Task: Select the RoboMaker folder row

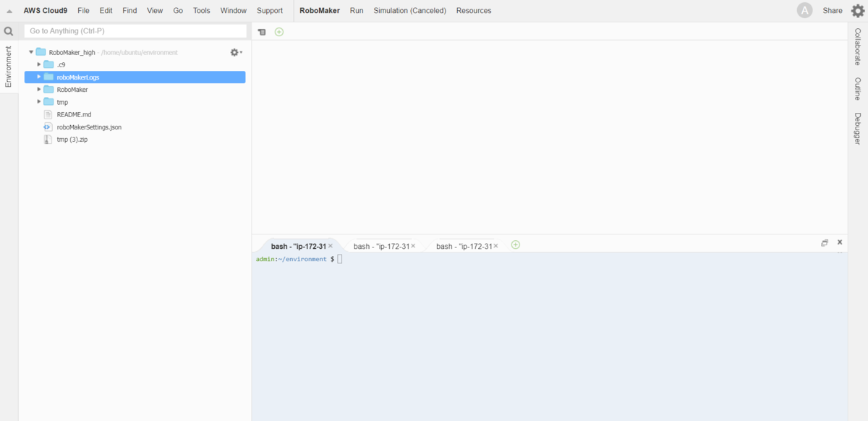Action: coord(135,89)
